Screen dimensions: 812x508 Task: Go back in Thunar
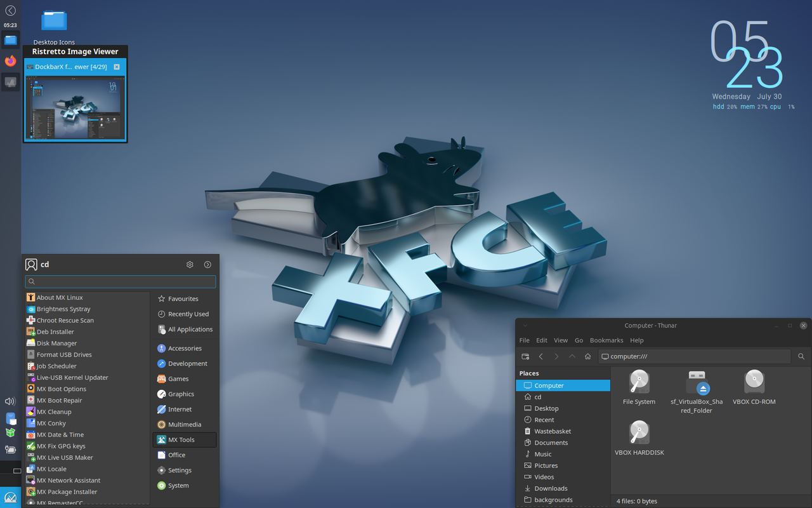pos(541,357)
